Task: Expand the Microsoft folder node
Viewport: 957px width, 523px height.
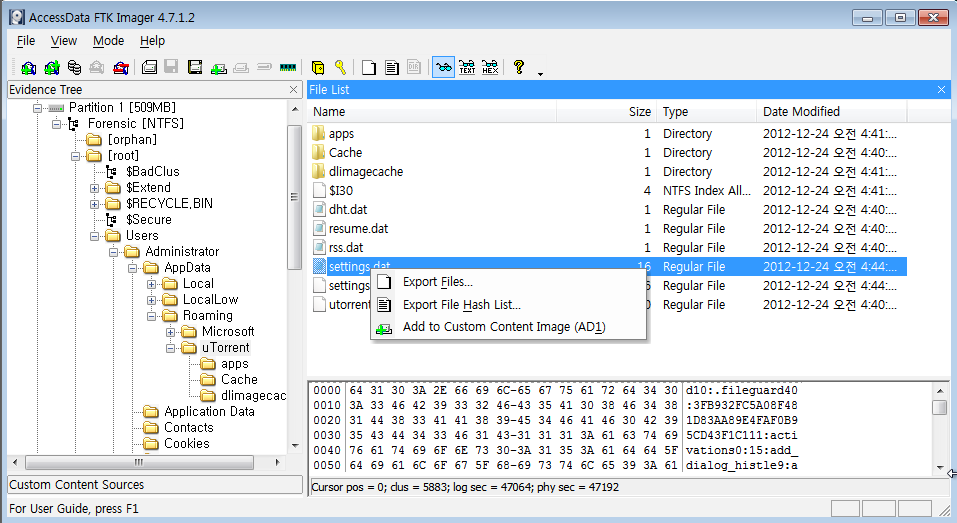Action: (170, 332)
